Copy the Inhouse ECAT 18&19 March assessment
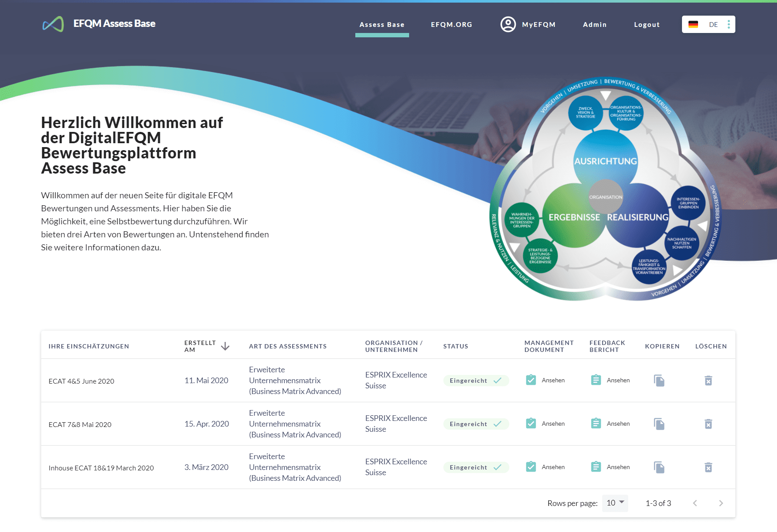The image size is (777, 532). pyautogui.click(x=659, y=467)
